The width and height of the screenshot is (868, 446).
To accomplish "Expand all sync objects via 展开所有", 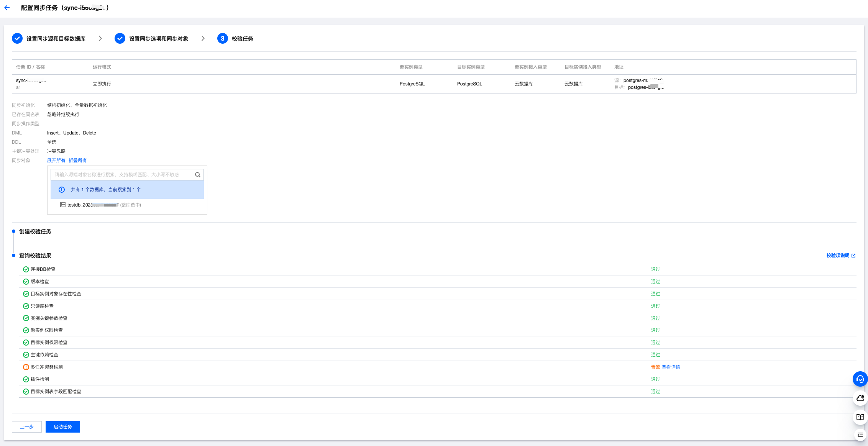I will 56,161.
